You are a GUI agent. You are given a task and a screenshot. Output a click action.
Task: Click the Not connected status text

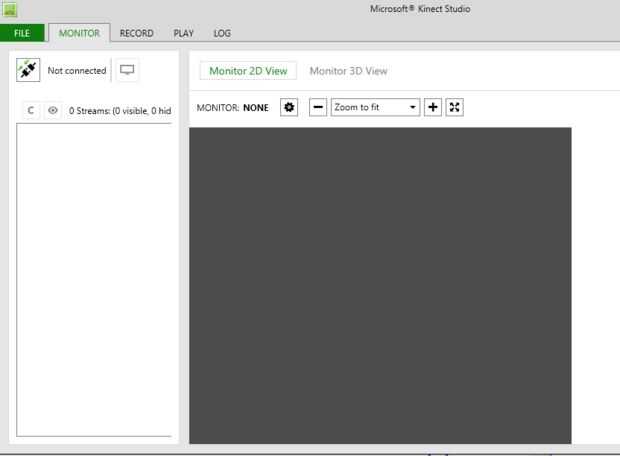77,70
